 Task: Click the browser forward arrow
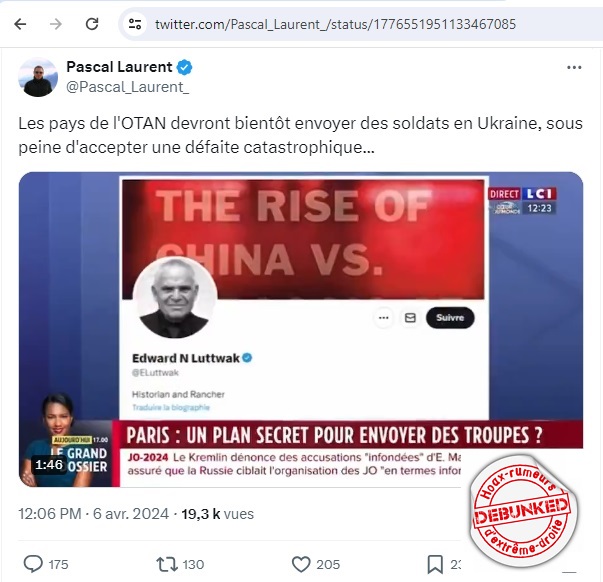pyautogui.click(x=56, y=24)
